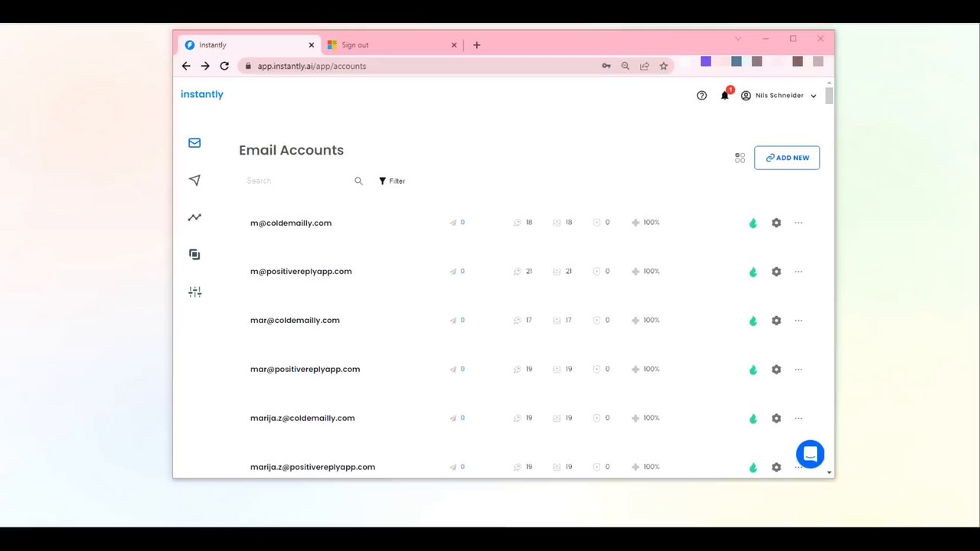Open the settings sliders sidebar icon
Screen dimensions: 980x551
tap(194, 292)
